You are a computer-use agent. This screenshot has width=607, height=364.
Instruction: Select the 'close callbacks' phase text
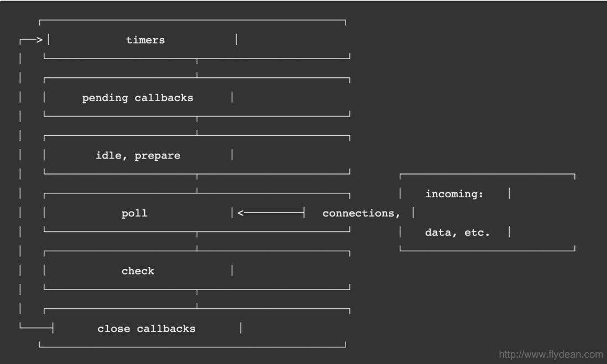(x=146, y=329)
